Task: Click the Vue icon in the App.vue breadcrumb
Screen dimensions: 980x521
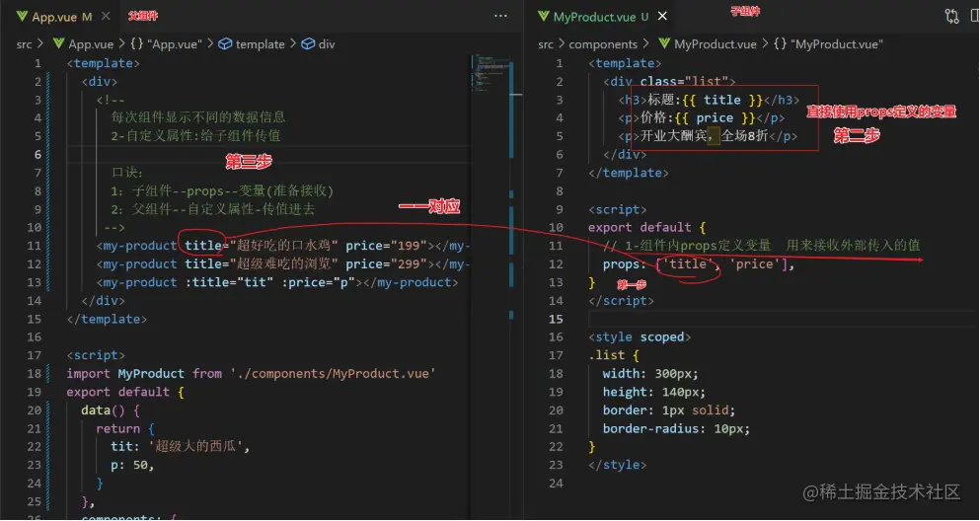Action: 59,44
